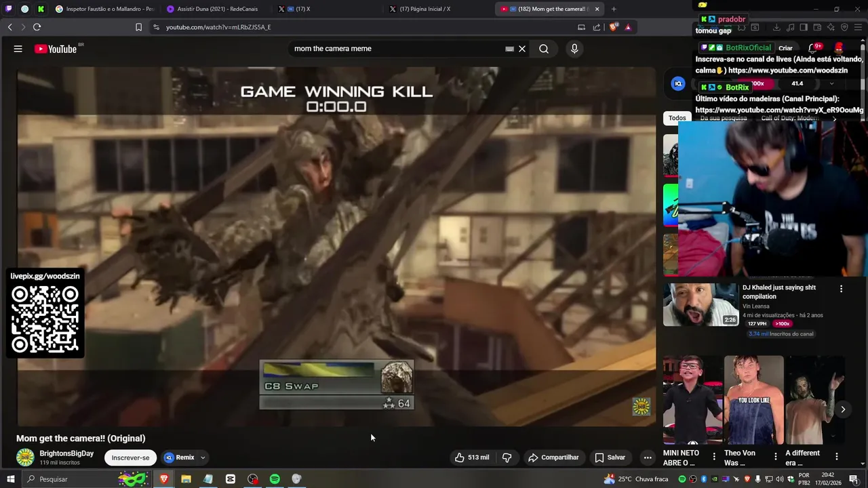Open options for 'A different era' short
Image resolution: width=868 pixels, height=488 pixels.
[837, 457]
